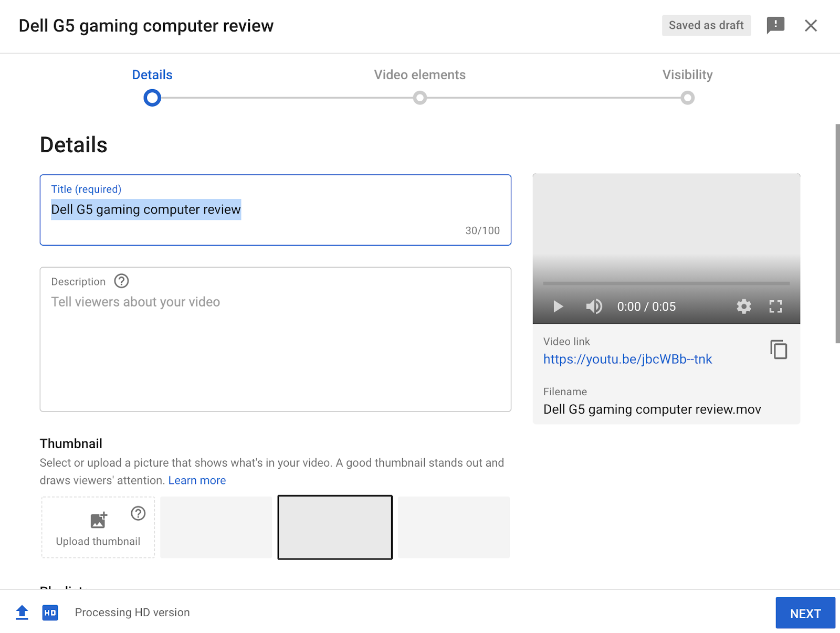The image size is (840, 633).
Task: Click the '0:00 / 0:05' time display
Action: click(x=646, y=307)
